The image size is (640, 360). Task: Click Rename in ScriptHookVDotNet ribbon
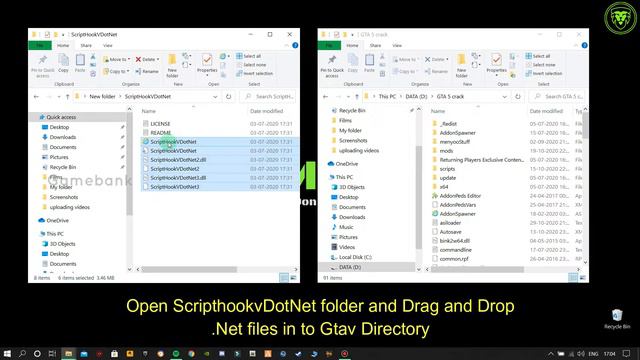pos(147,71)
